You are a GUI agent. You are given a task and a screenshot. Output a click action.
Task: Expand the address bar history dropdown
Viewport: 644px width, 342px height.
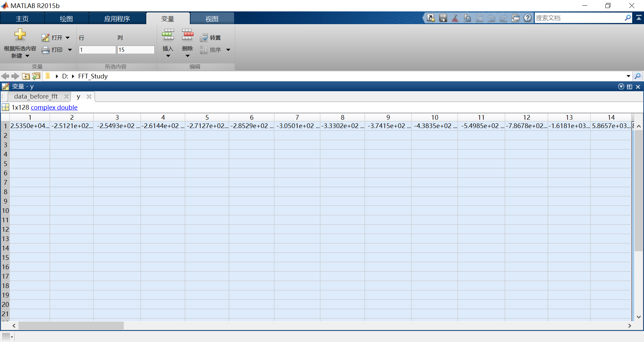[629, 76]
